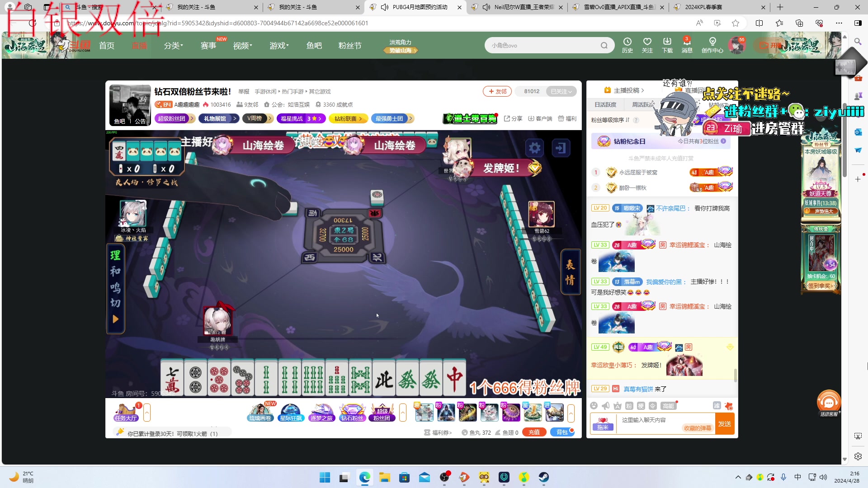Expand the gift list arrow at far right
Image resolution: width=868 pixels, height=488 pixels.
[x=571, y=413]
